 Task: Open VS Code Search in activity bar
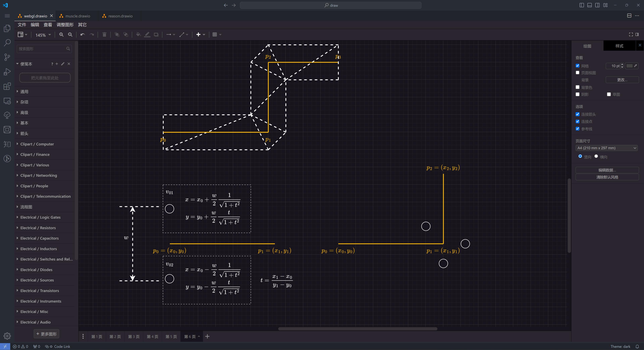point(7,43)
